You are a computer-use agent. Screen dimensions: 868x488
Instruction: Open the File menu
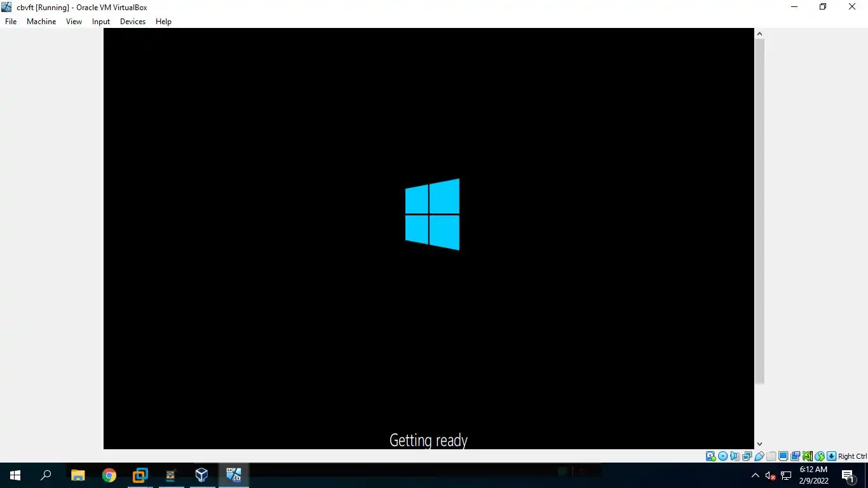(11, 22)
